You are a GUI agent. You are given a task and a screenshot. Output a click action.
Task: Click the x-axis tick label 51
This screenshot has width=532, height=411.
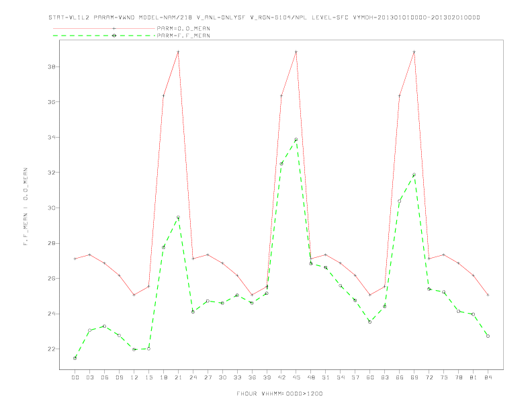(326, 377)
